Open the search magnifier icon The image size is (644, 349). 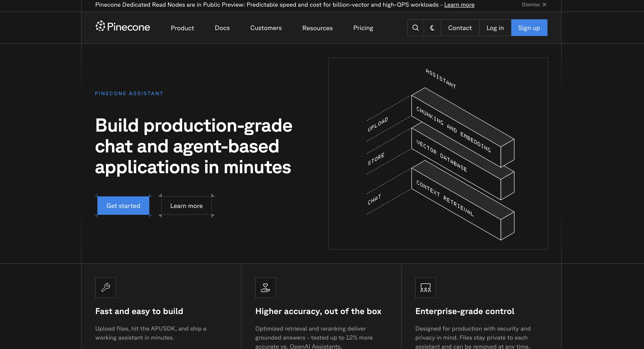coord(416,28)
